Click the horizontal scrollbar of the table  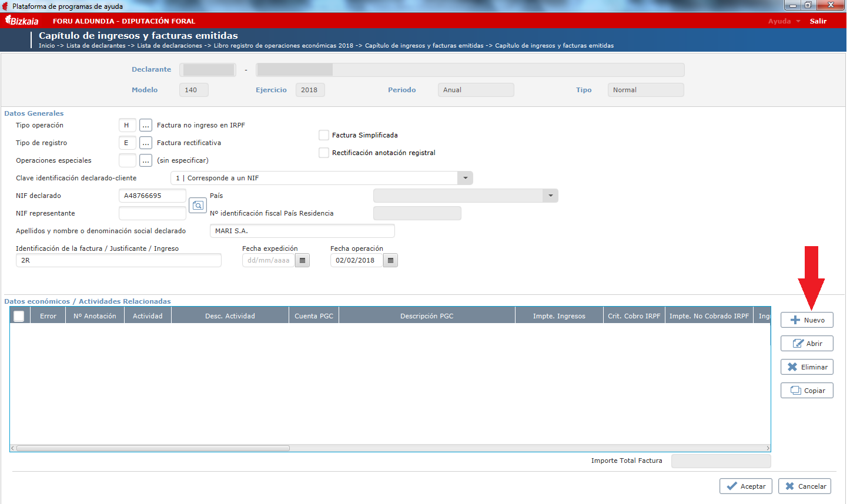point(153,448)
